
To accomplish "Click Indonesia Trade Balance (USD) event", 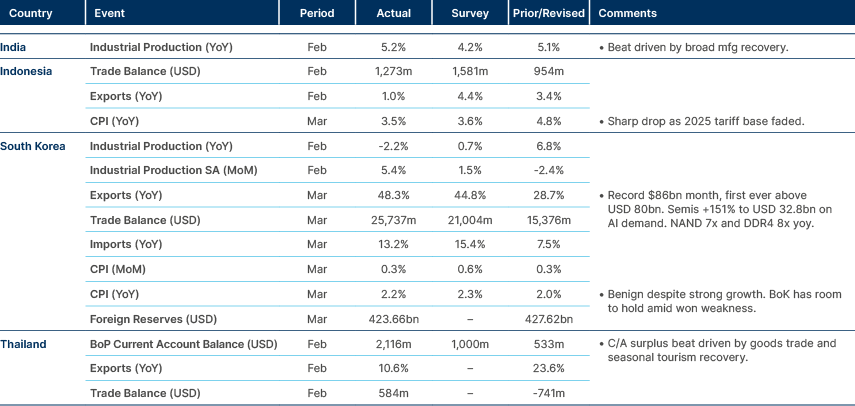I will tap(145, 71).
